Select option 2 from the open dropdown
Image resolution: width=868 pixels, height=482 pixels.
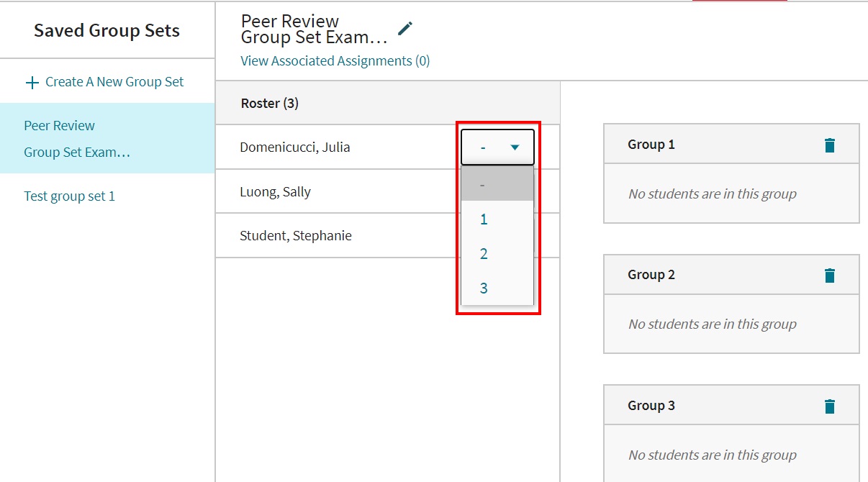click(483, 253)
